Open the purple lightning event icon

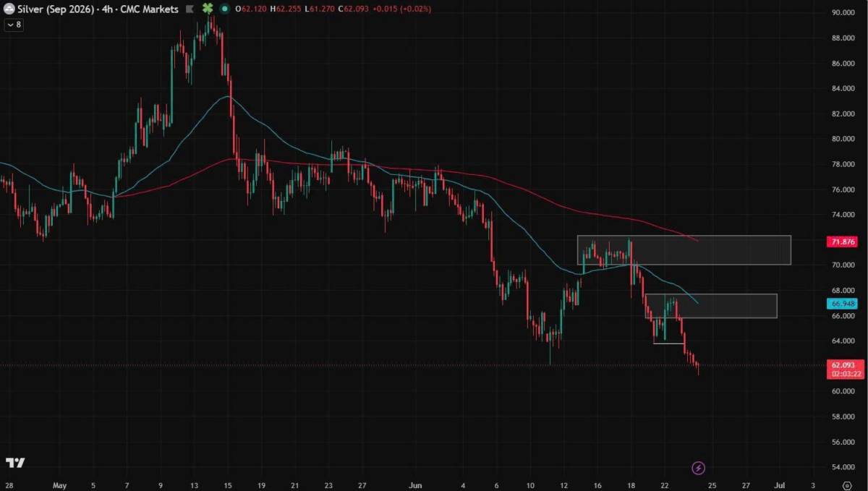point(698,468)
